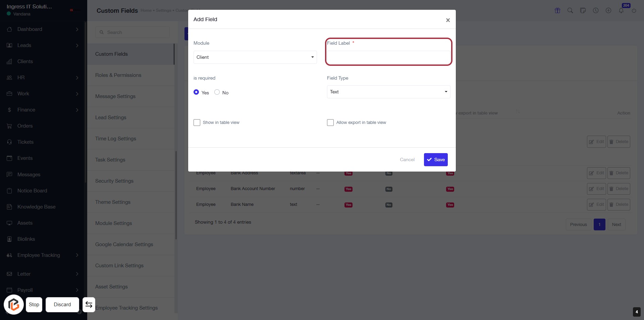Select the Yes radio button
The width and height of the screenshot is (644, 320).
click(197, 92)
